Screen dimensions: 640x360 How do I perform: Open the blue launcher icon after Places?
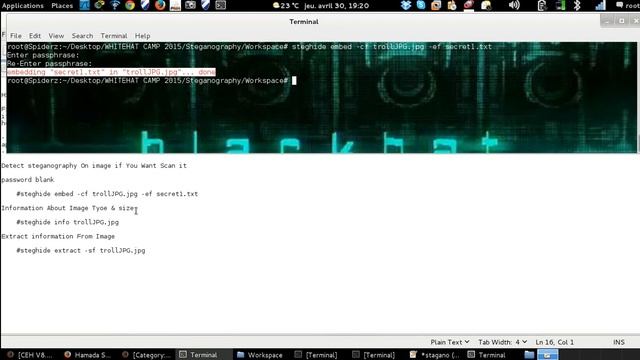click(x=84, y=5)
